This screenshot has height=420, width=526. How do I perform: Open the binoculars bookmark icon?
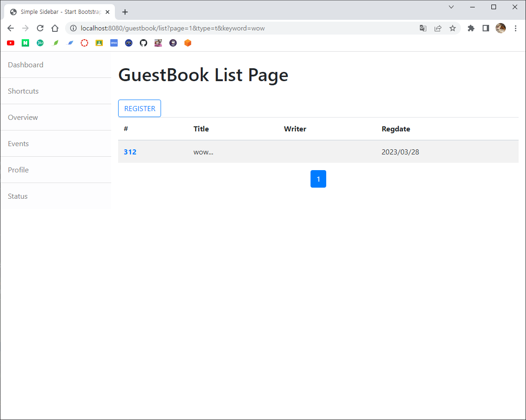point(129,43)
